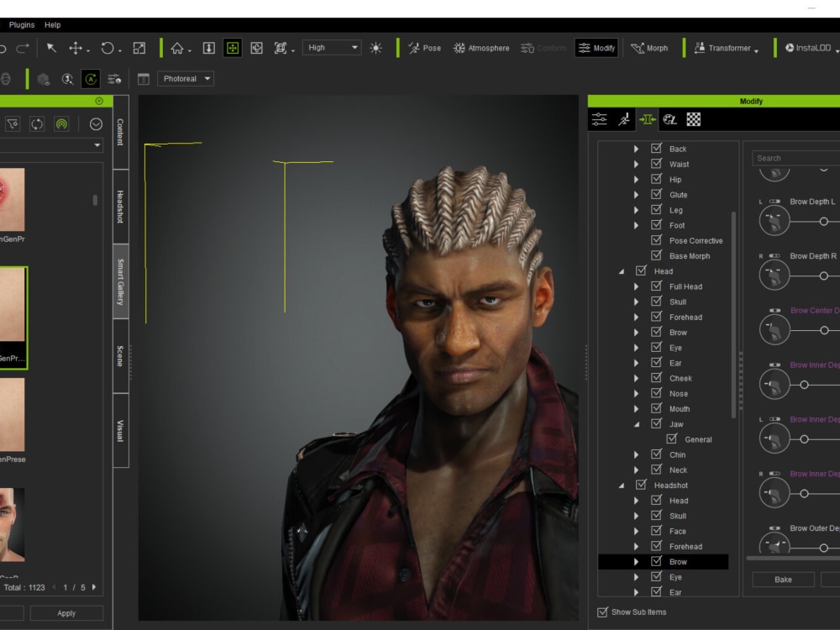Toggle the Headshot group checkbox
This screenshot has width=840, height=630.
pyautogui.click(x=641, y=485)
